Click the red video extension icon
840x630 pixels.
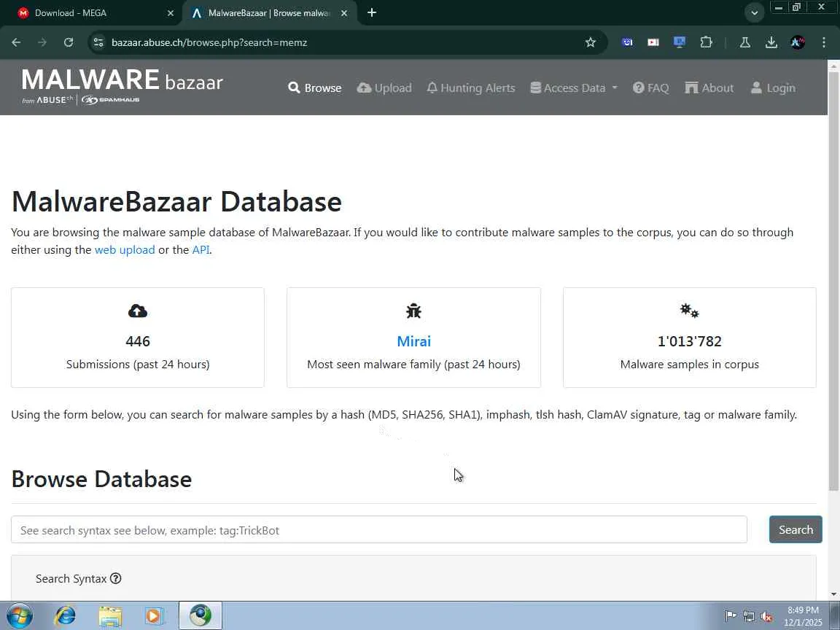tap(653, 42)
